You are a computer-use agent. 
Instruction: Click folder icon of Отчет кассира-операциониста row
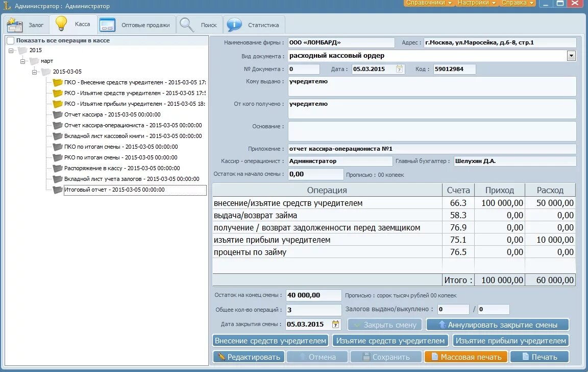pyautogui.click(x=57, y=125)
